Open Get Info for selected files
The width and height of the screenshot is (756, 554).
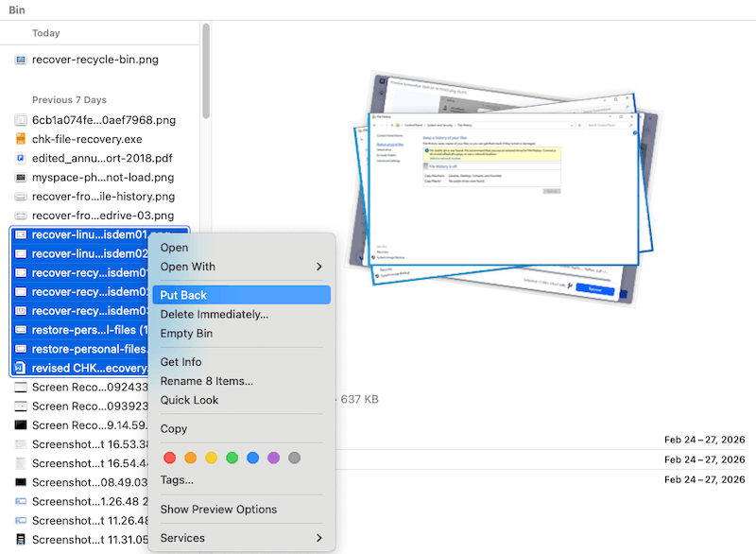click(x=180, y=362)
